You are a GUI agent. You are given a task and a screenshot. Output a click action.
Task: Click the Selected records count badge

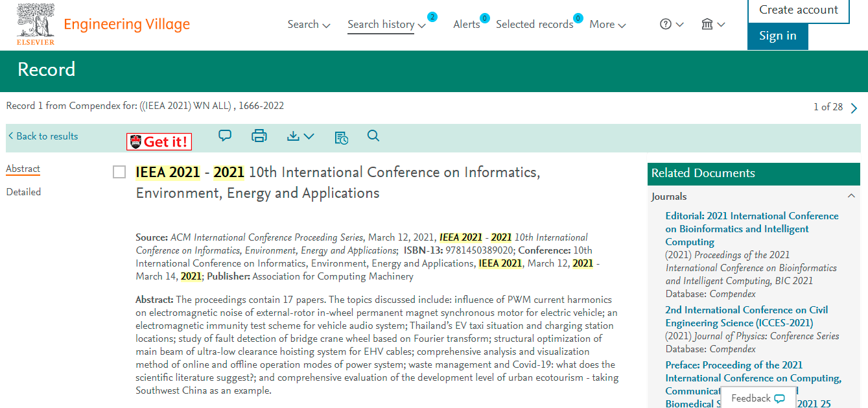click(x=578, y=18)
